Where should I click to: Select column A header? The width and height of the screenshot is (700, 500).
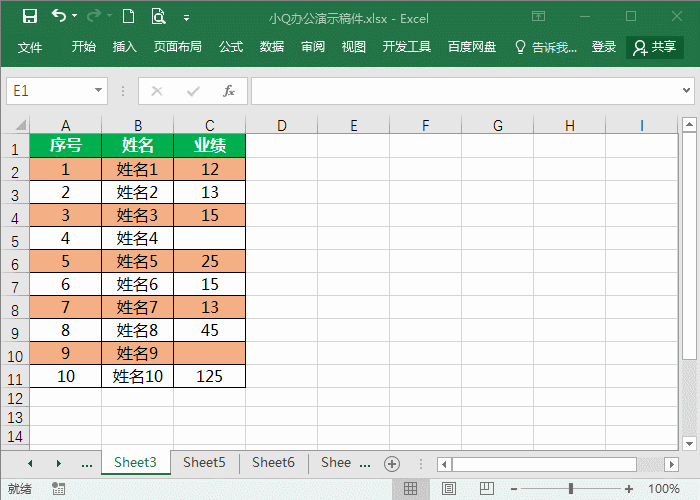click(x=66, y=125)
